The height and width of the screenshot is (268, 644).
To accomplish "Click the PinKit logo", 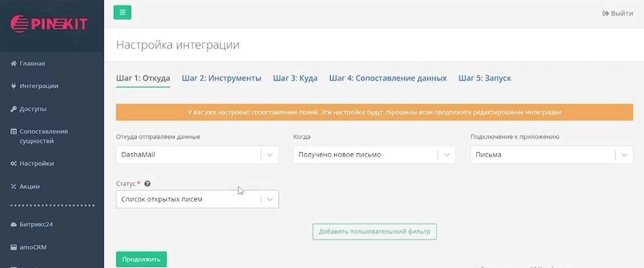I will click(49, 23).
